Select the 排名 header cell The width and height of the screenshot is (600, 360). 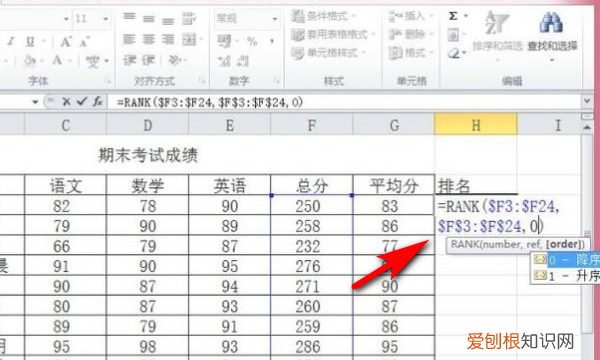pyautogui.click(x=476, y=186)
